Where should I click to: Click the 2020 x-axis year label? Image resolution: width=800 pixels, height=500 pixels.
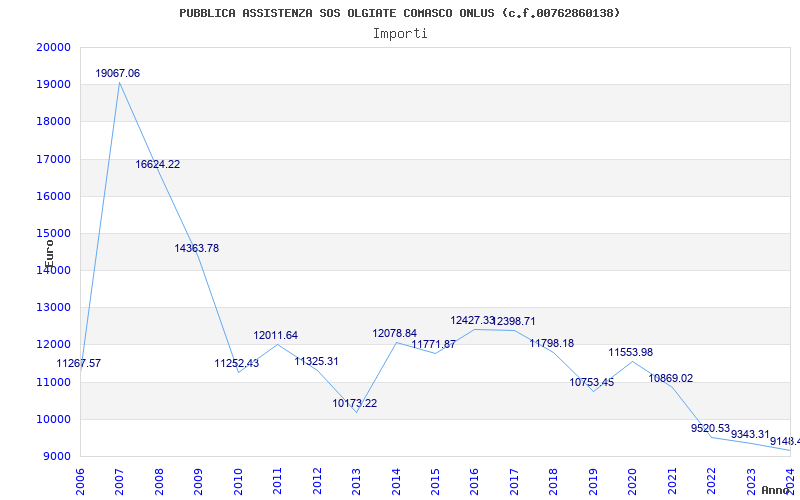[633, 481]
